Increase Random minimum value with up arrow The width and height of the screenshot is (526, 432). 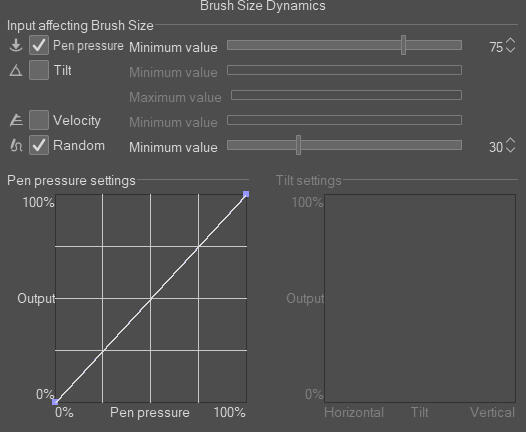(510, 141)
